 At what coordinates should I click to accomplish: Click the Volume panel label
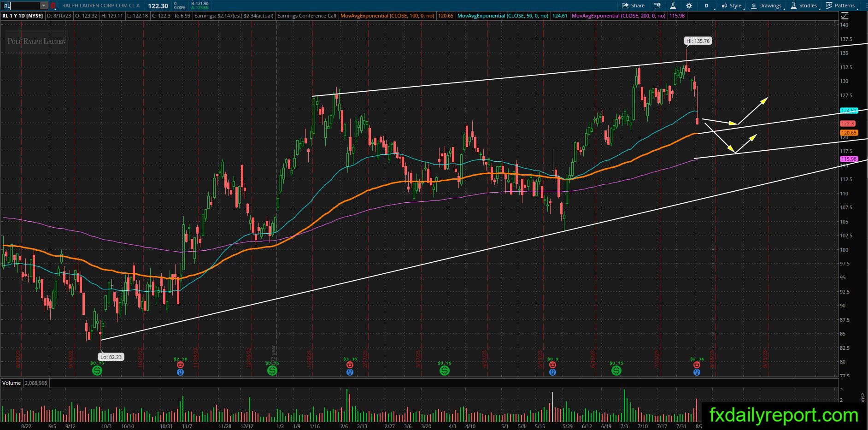click(12, 383)
